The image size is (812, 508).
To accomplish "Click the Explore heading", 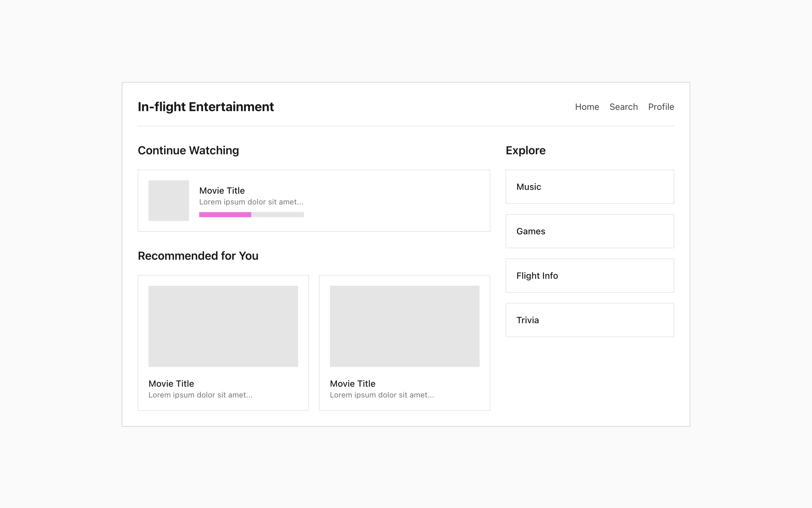I will point(526,150).
